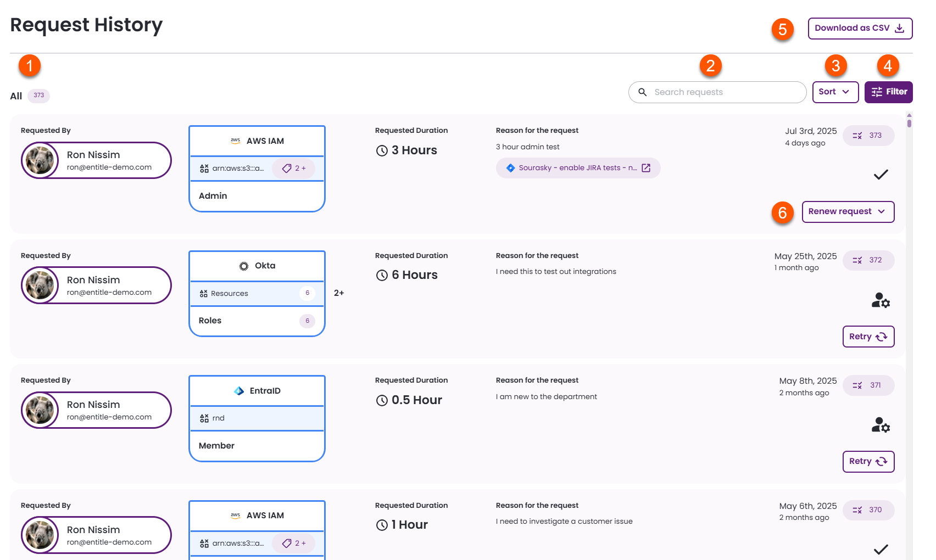936x560 pixels.
Task: Click the clock icon beside 0.5 Hour
Action: click(x=382, y=400)
